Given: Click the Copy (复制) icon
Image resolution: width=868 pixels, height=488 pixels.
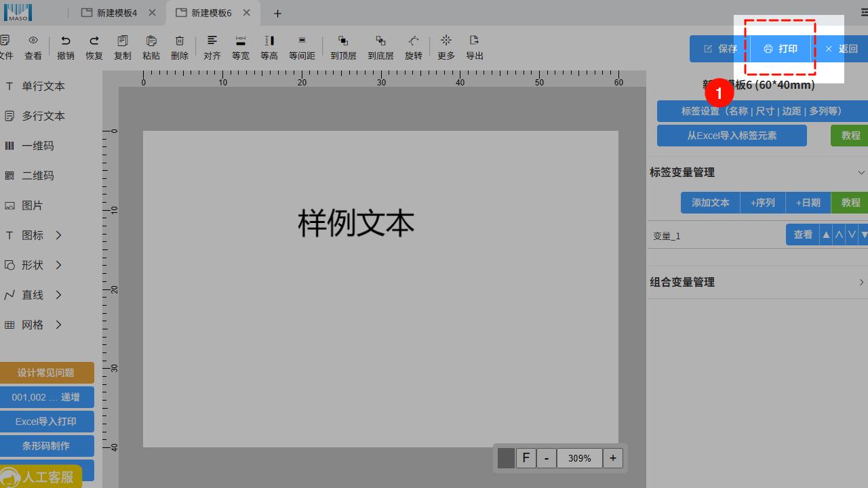Looking at the screenshot, I should click(123, 41).
